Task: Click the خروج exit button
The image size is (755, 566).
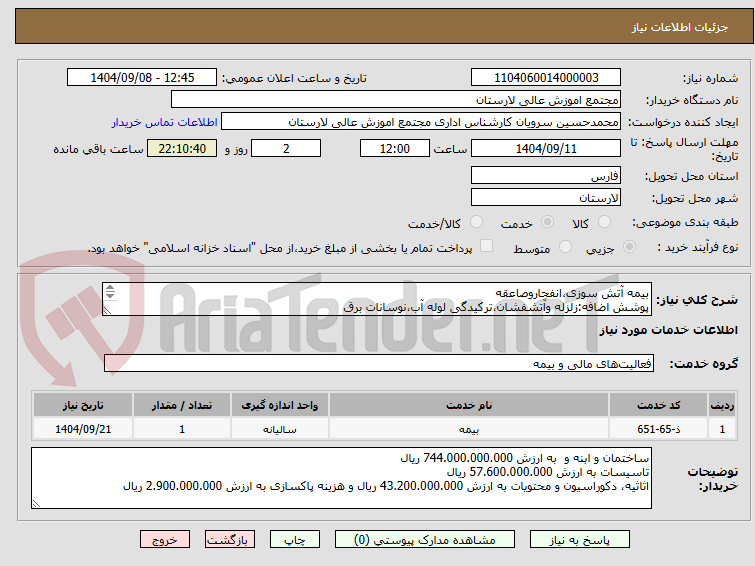Action: pos(165,540)
